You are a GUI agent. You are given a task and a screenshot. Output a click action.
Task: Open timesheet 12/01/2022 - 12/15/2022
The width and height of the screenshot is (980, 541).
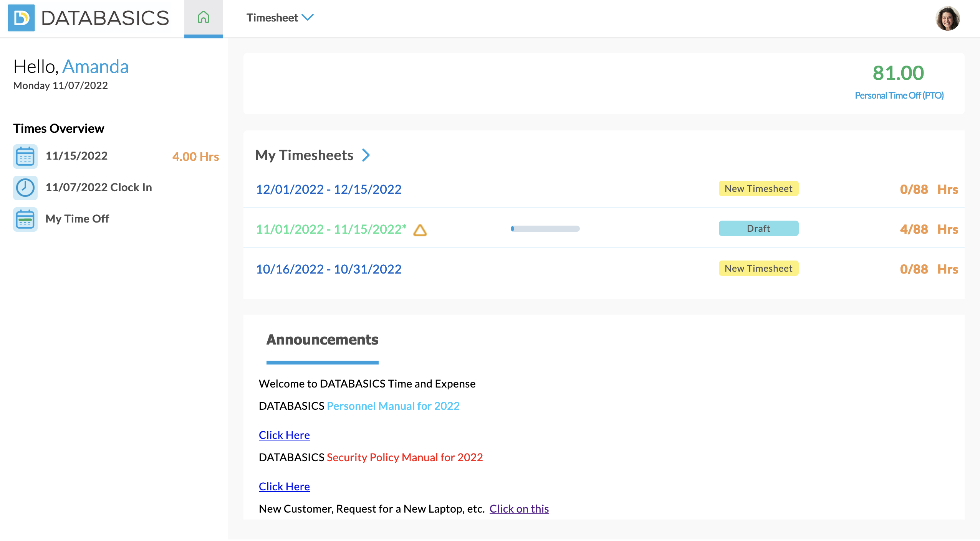point(328,189)
